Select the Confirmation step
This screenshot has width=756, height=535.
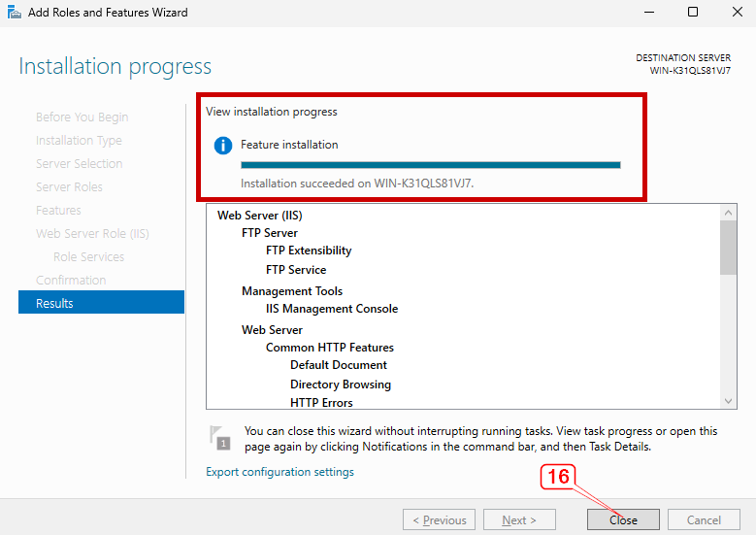point(71,280)
